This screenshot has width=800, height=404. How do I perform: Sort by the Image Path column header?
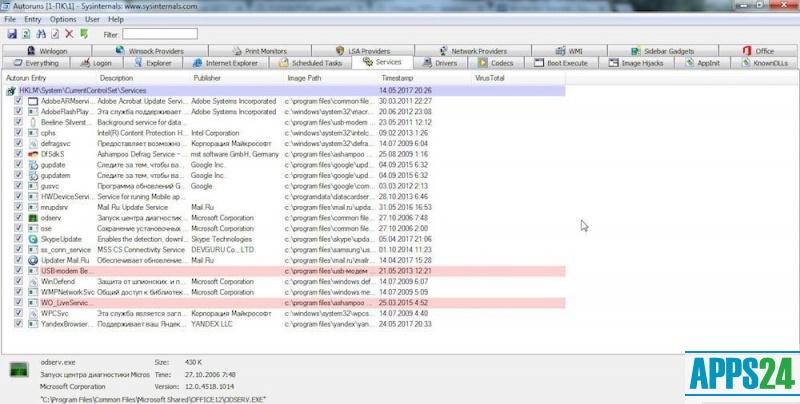[331, 78]
